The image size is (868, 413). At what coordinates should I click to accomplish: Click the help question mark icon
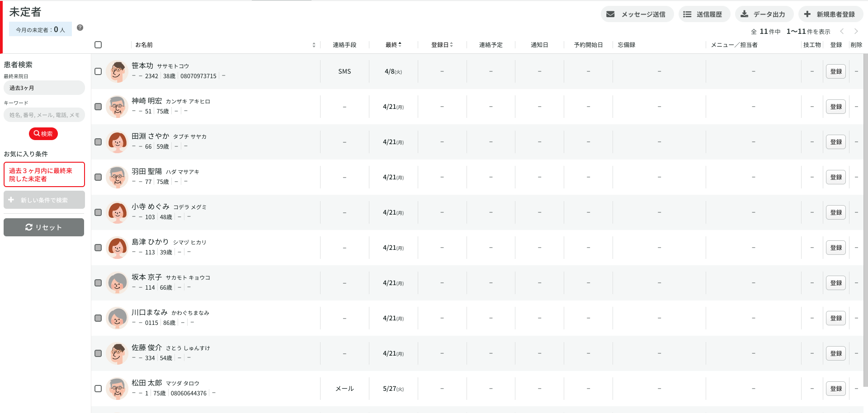coord(80,28)
